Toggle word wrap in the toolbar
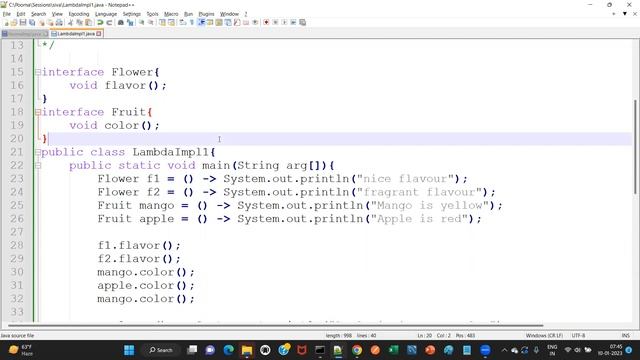Viewport: 640px width, 360px height. click(182, 22)
